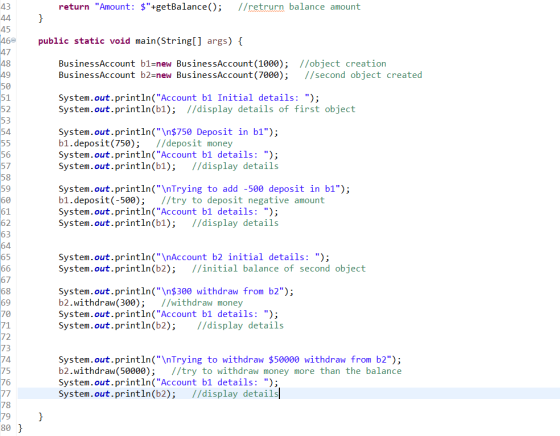Click the closing brace on line 79
Image resolution: width=560 pixels, height=436 pixels.
(41, 416)
